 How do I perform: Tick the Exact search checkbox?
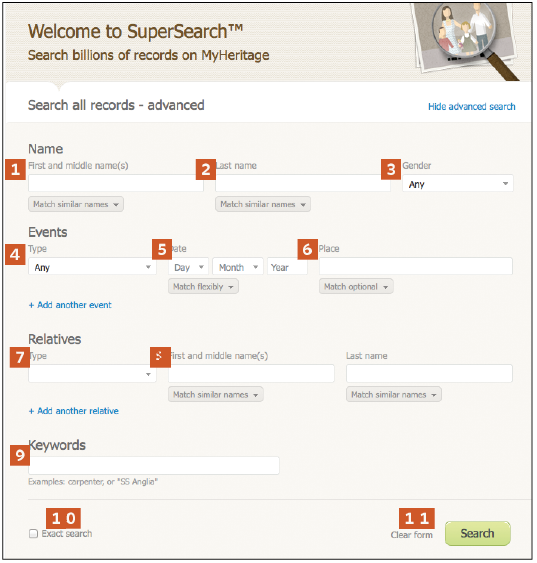(x=33, y=534)
